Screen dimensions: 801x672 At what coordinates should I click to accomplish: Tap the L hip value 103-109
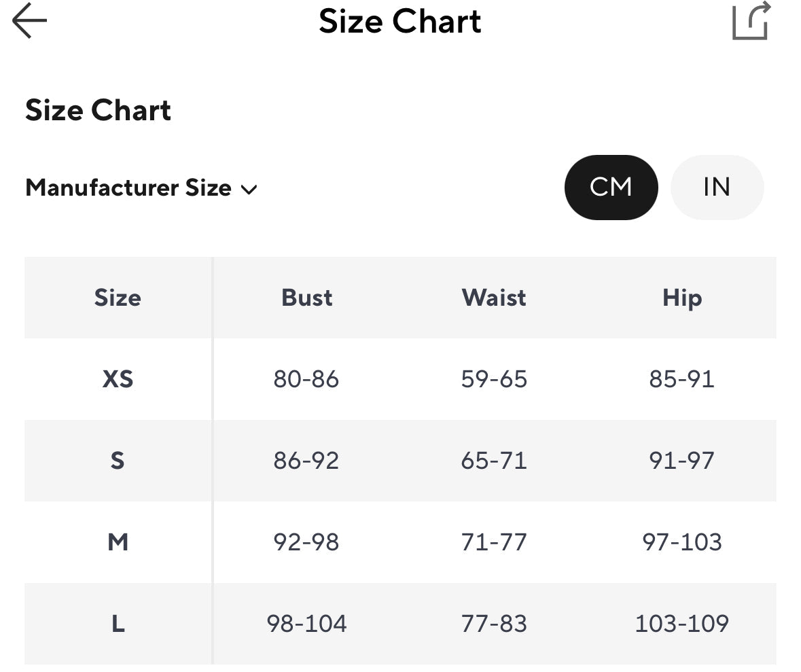681,624
